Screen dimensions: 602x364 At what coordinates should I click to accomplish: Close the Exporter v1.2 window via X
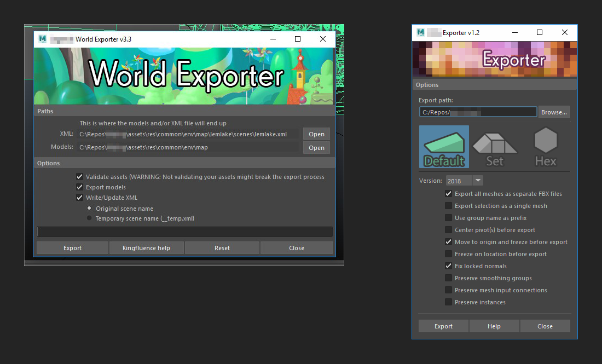click(x=565, y=33)
